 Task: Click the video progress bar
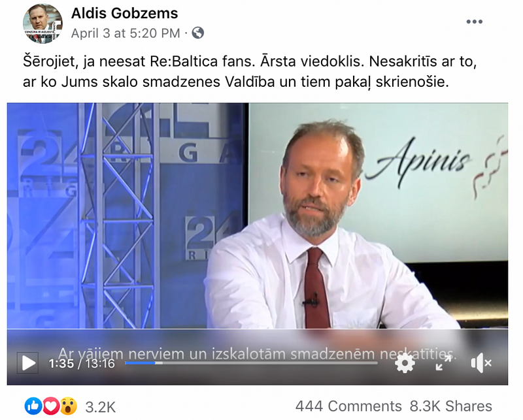point(251,363)
